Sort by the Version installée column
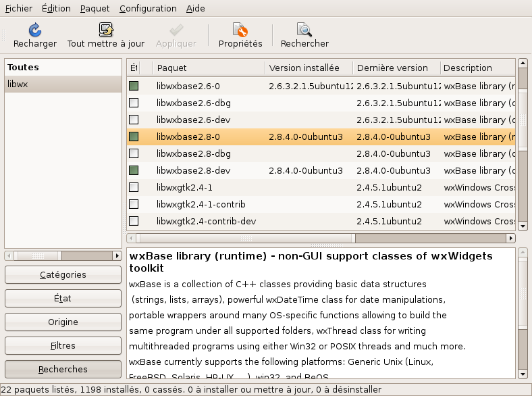Image resolution: width=532 pixels, height=396 pixels. point(309,68)
